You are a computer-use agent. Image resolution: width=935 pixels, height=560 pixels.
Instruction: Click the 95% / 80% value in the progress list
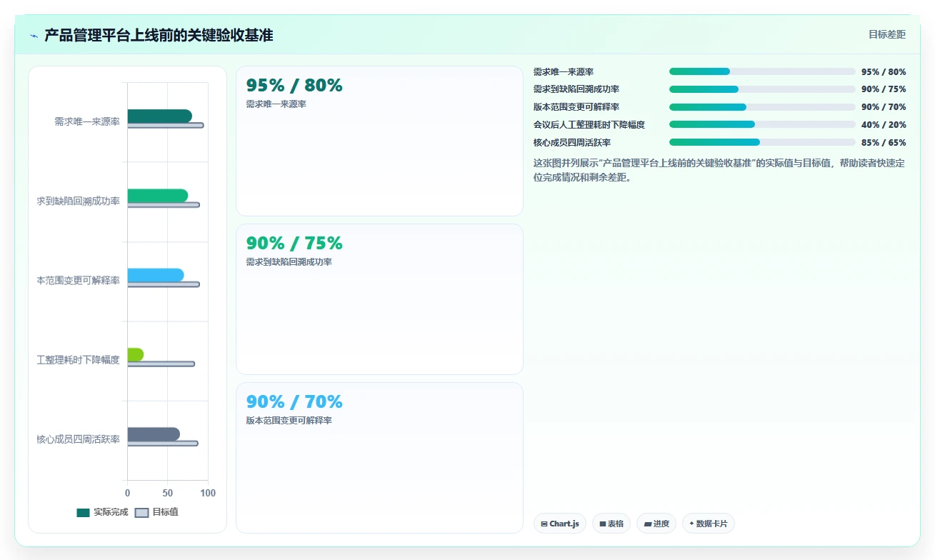[884, 71]
